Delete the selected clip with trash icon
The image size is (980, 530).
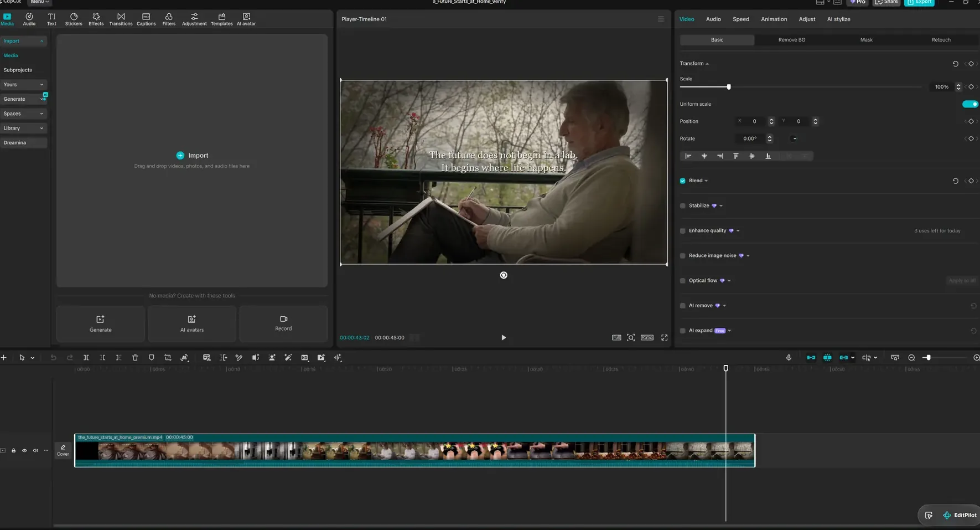(x=135, y=358)
